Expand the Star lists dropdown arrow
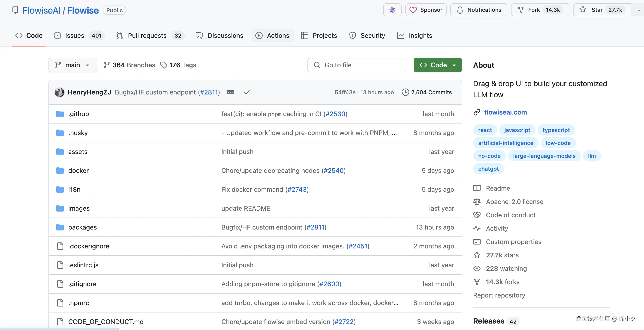The width and height of the screenshot is (644, 330). (638, 10)
